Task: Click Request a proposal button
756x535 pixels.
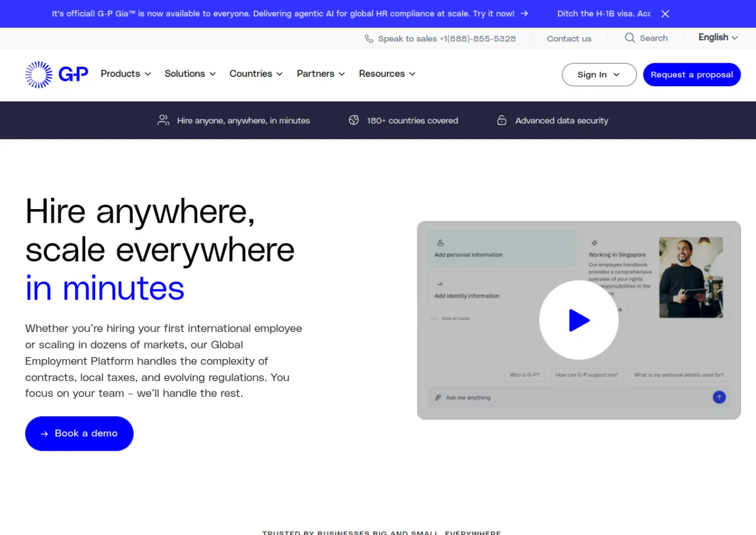Action: [x=692, y=74]
